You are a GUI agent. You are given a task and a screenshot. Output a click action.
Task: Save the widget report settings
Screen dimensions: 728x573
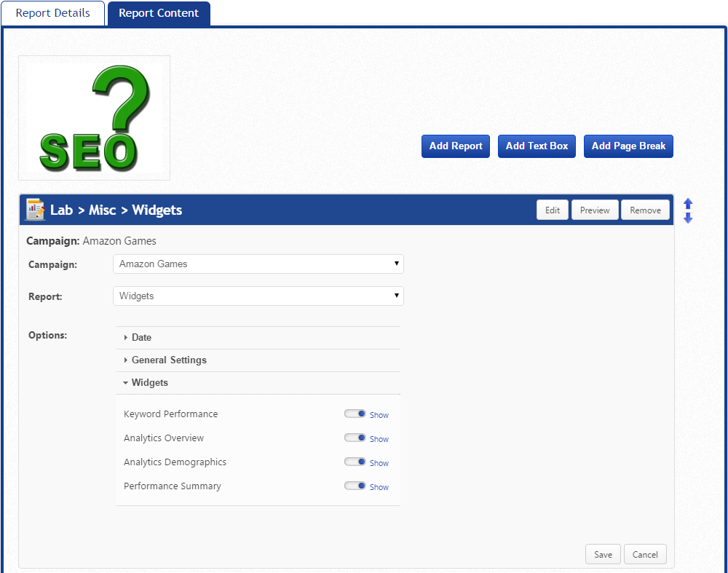pos(603,555)
